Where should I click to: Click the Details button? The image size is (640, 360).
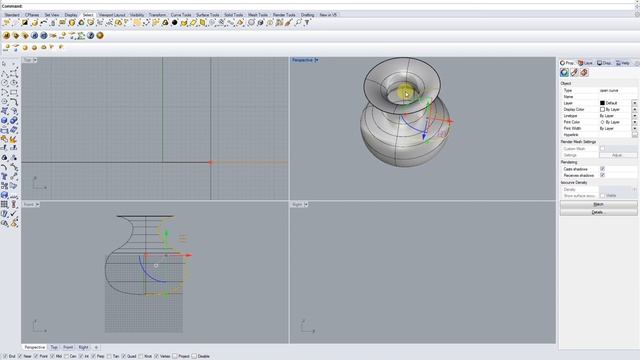click(598, 212)
